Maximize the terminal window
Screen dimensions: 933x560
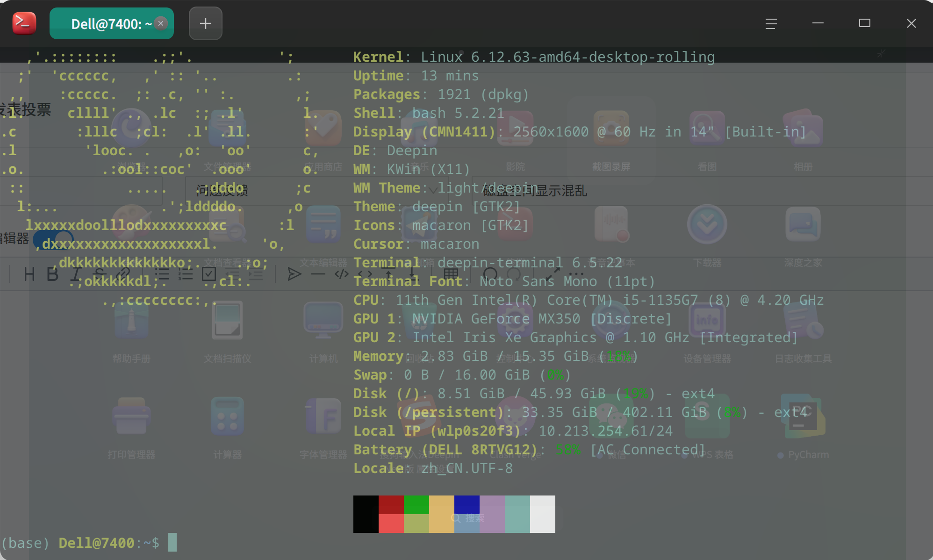click(x=865, y=23)
